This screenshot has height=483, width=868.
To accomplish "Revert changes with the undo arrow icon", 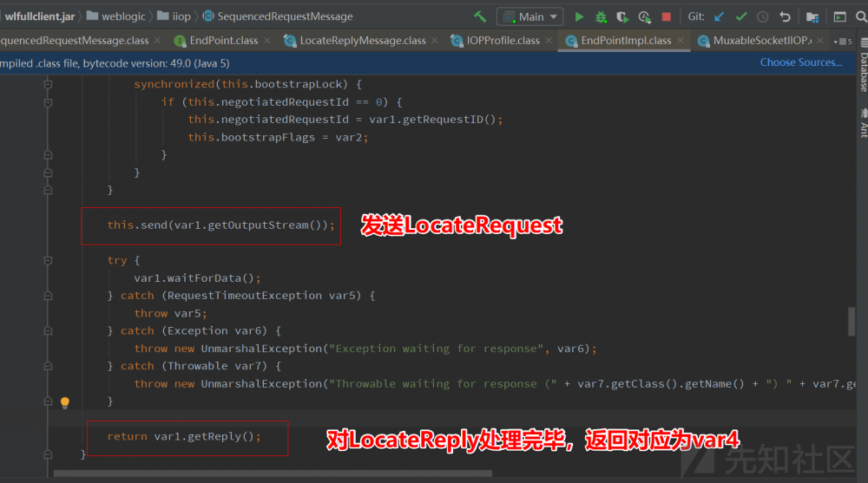I will coord(785,16).
